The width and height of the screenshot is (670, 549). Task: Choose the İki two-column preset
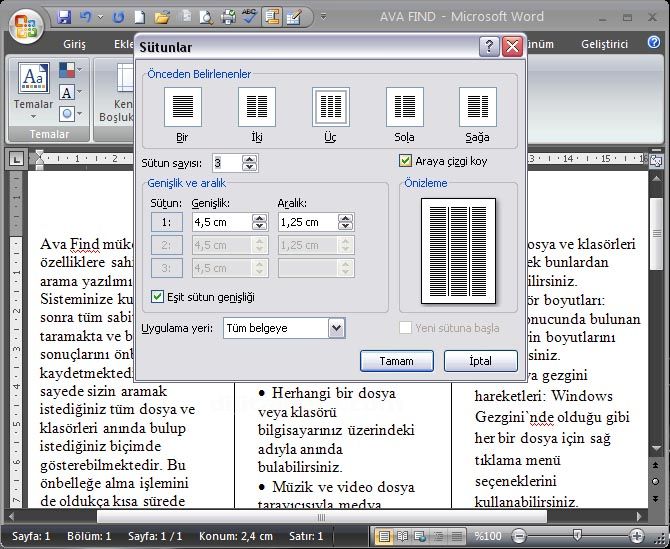coord(256,107)
